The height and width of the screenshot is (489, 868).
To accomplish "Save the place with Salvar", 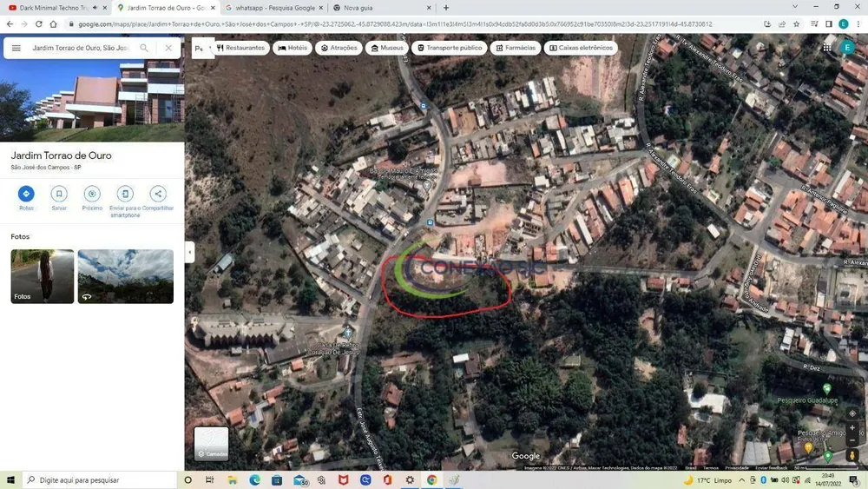I will 59,194.
